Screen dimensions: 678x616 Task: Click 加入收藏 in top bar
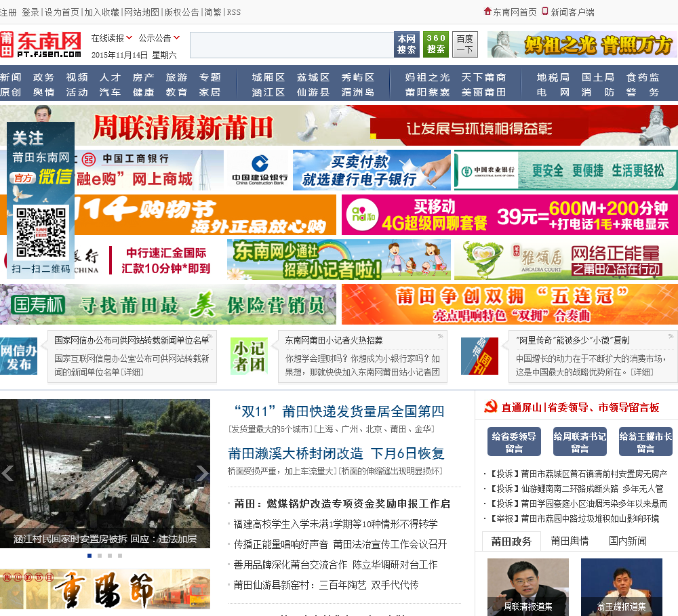pyautogui.click(x=102, y=12)
